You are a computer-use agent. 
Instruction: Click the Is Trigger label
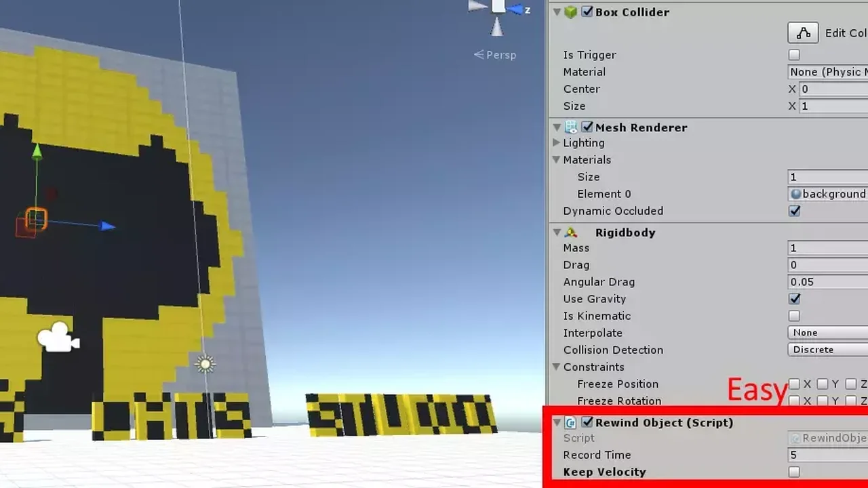tap(589, 55)
